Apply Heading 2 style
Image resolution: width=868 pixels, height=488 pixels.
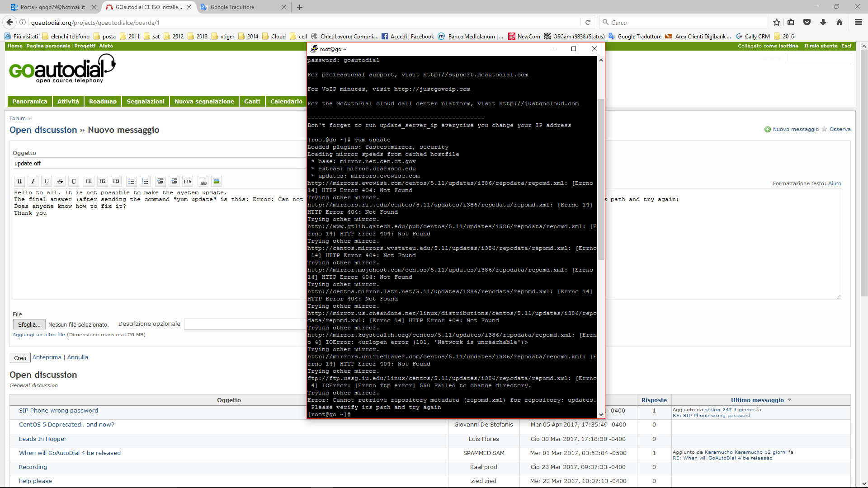click(x=103, y=181)
